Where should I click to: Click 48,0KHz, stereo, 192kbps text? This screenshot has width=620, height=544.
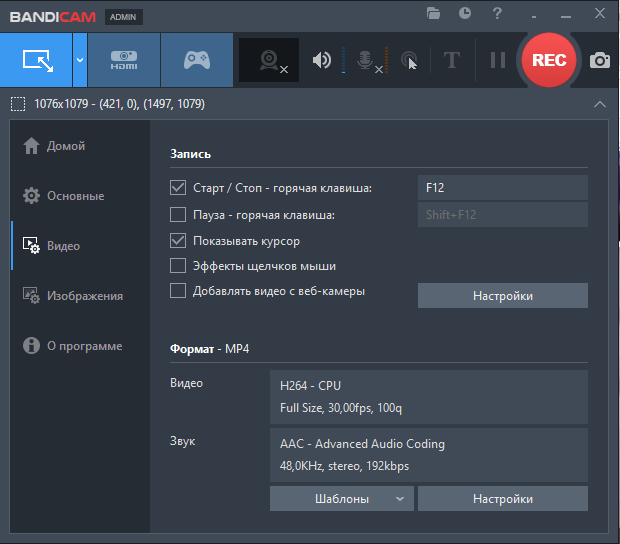344,466
